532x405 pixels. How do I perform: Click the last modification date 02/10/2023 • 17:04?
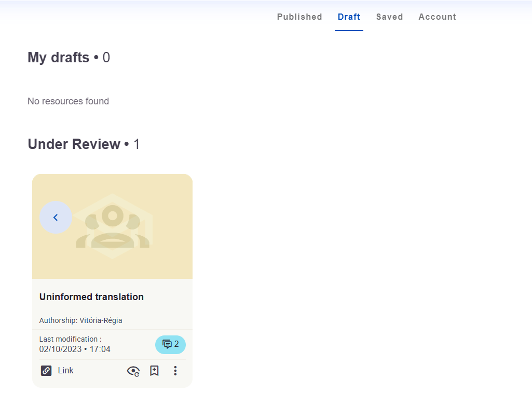point(75,349)
